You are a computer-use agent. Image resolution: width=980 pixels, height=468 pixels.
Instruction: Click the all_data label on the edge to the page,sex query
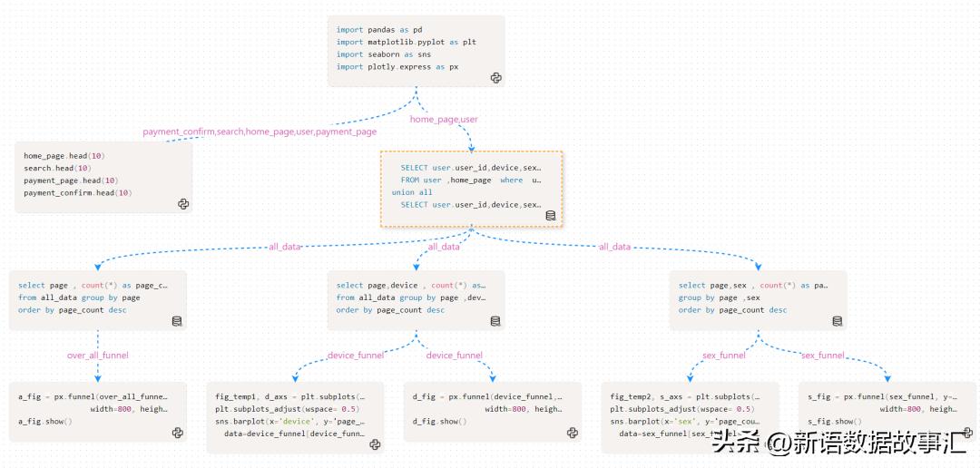tap(615, 247)
